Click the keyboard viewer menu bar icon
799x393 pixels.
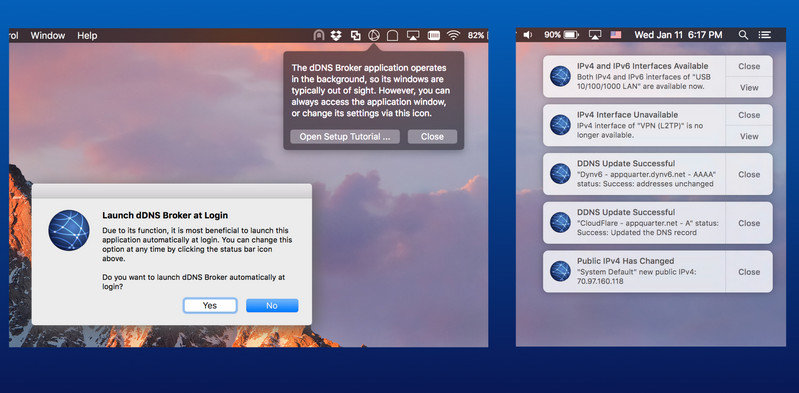(x=433, y=35)
